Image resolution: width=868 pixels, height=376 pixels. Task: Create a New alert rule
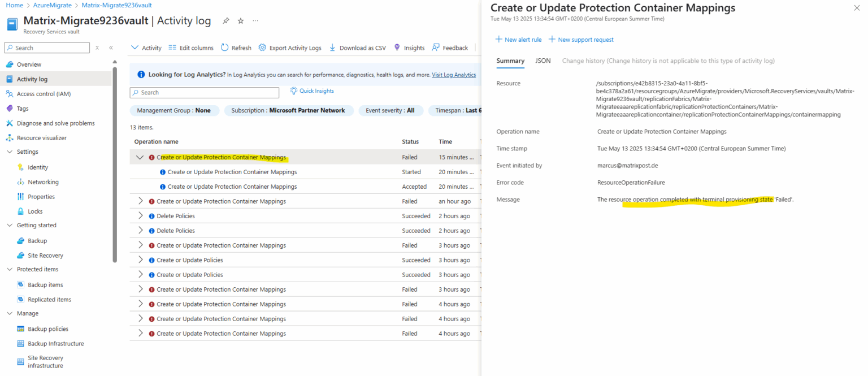518,39
